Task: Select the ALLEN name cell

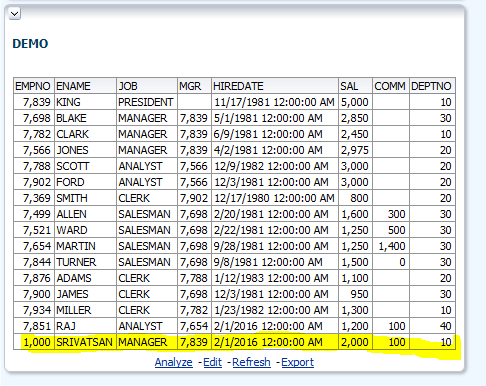Action: click(x=85, y=214)
